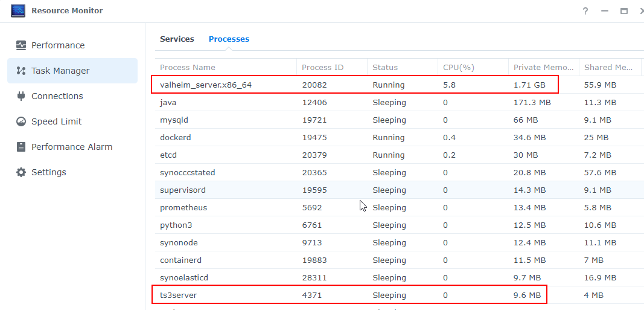
Task: Click the Performance Alarm icon
Action: pos(21,147)
